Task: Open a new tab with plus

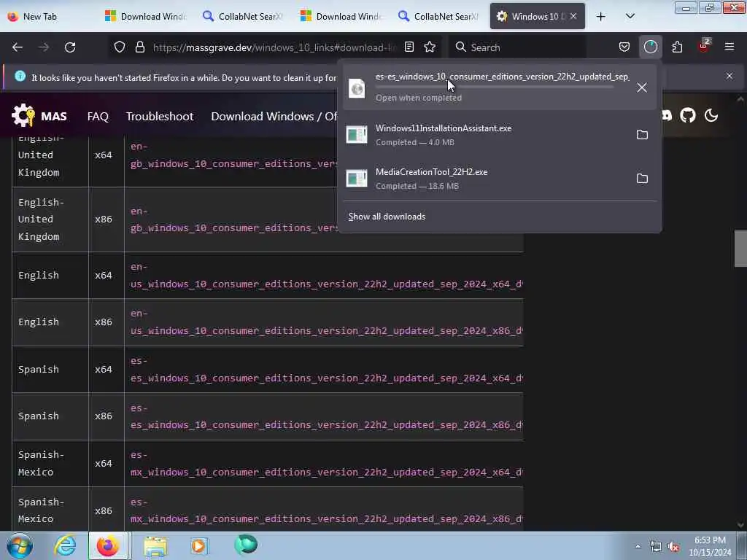Action: point(600,17)
